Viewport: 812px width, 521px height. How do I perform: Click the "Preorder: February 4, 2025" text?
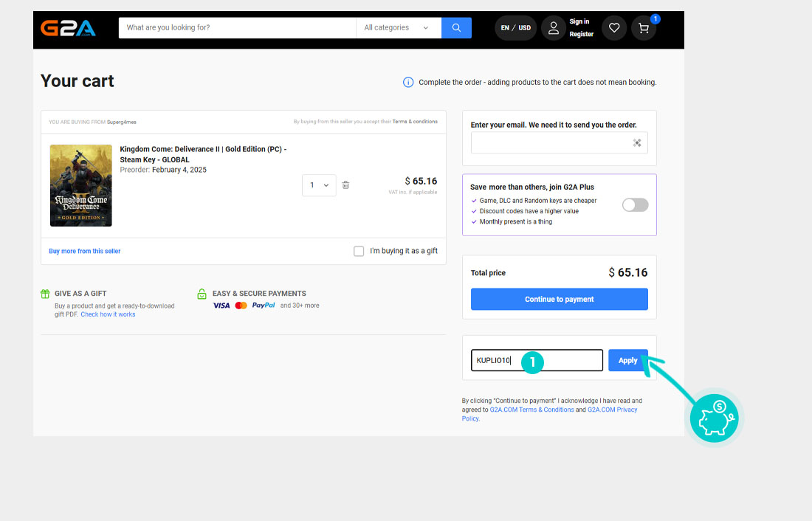coord(163,170)
